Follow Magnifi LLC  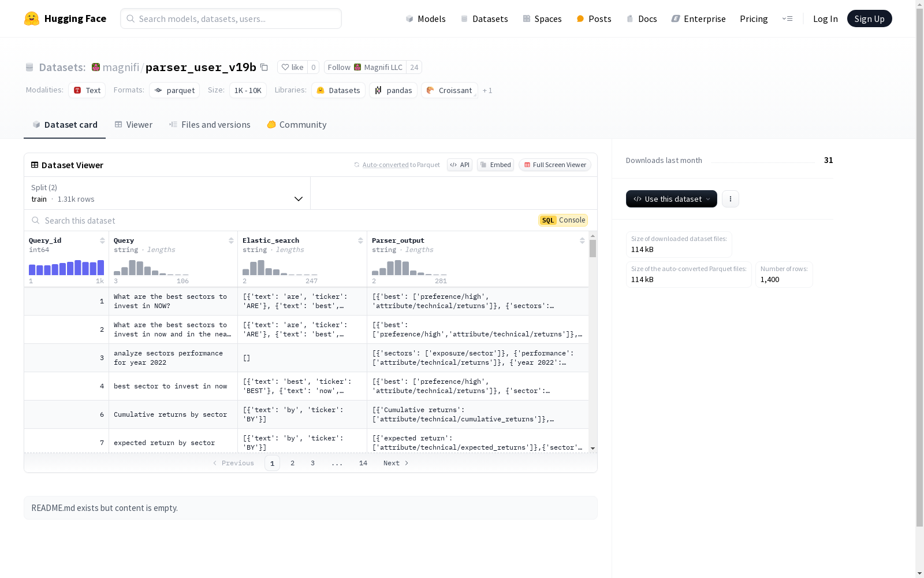click(365, 67)
